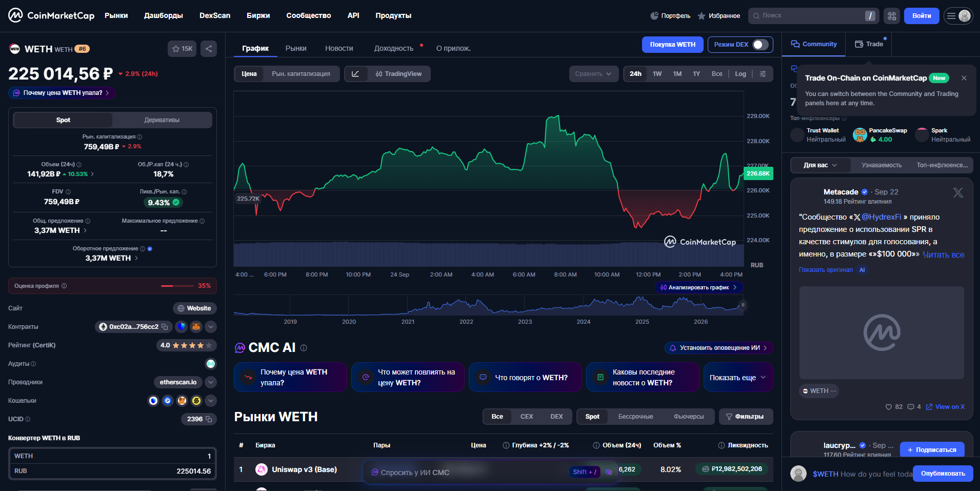Open the 'Для вас' feed dropdown
The width and height of the screenshot is (980, 491).
pyautogui.click(x=821, y=165)
